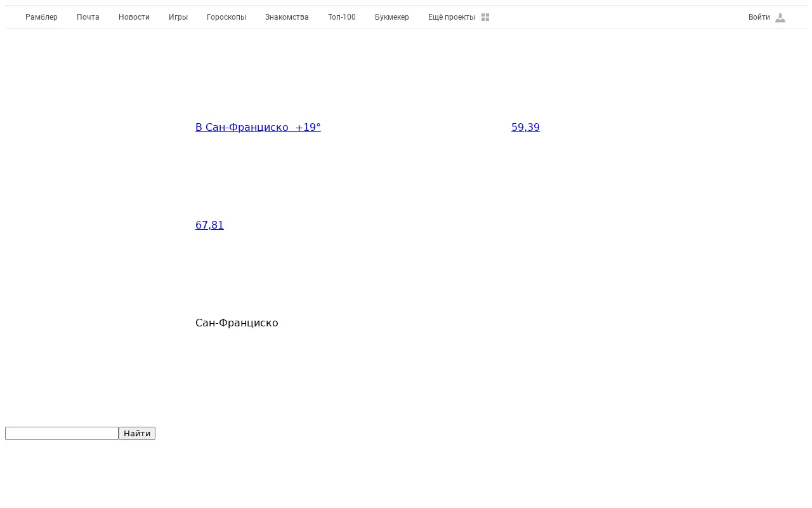The width and height of the screenshot is (812, 508).
Task: Expand the Ещё проекты menu
Action: pyautogui.click(x=452, y=17)
